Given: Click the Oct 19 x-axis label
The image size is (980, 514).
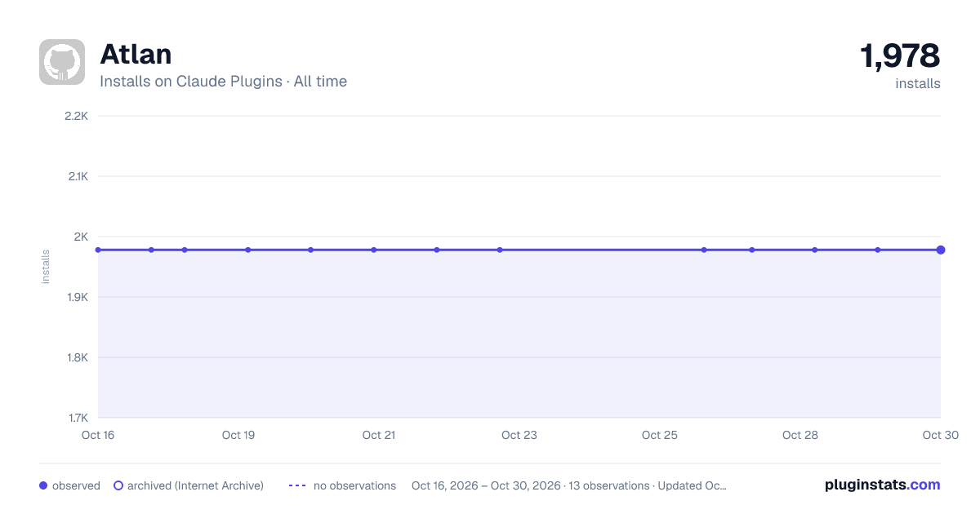Looking at the screenshot, I should [238, 435].
